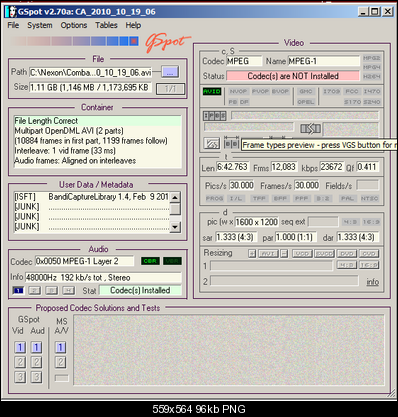Click the GSpot app icon in title bar
The height and width of the screenshot is (417, 398).
tap(11, 12)
